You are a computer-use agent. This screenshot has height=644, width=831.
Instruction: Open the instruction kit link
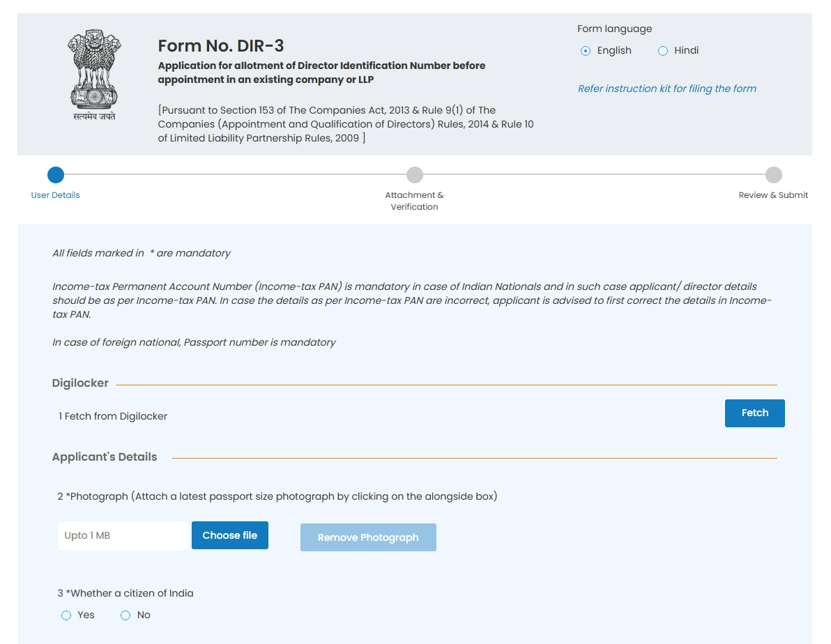666,89
